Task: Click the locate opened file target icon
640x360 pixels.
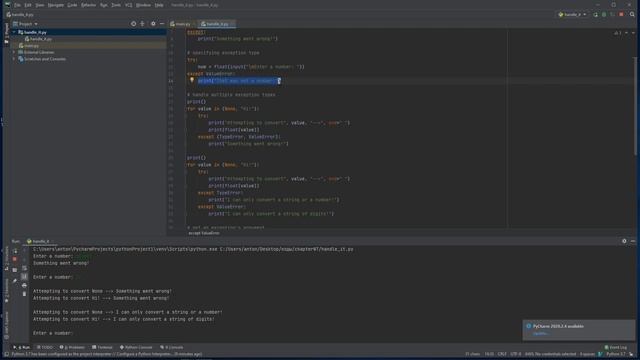Action: [x=133, y=24]
